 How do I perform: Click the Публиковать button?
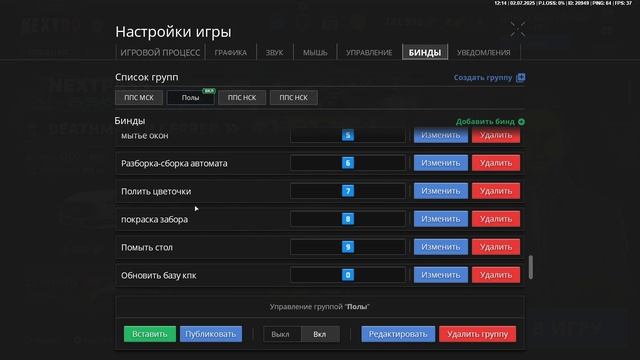tap(211, 334)
